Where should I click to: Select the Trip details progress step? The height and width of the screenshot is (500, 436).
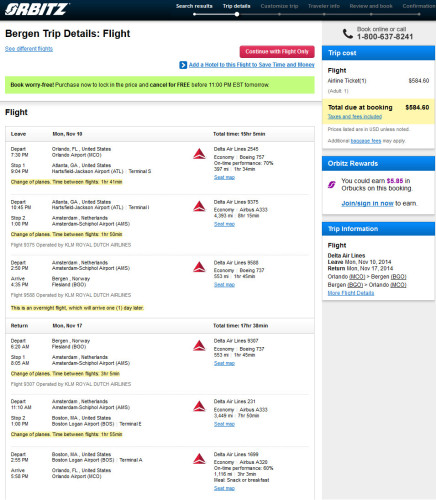(236, 6)
